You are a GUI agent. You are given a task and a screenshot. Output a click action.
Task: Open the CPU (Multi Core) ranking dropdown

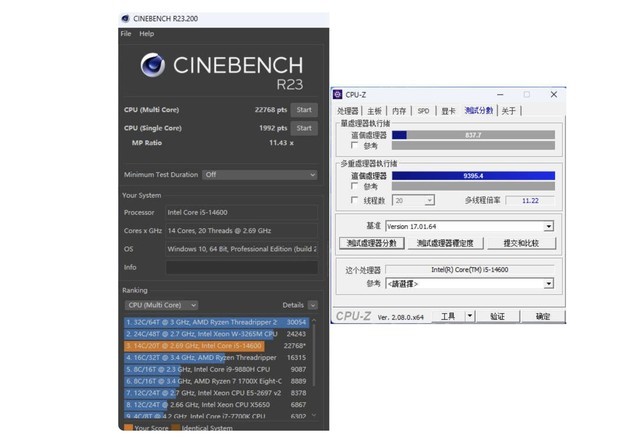click(x=161, y=305)
